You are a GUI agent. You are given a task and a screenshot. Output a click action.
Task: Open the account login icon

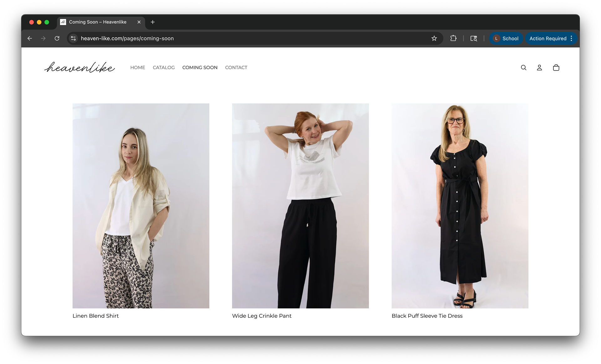click(539, 68)
